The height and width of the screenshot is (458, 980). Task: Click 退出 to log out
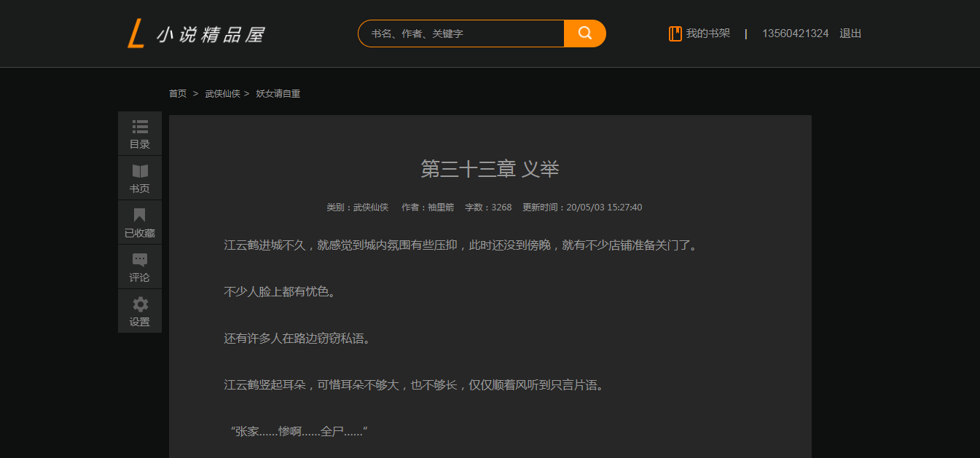coord(850,33)
